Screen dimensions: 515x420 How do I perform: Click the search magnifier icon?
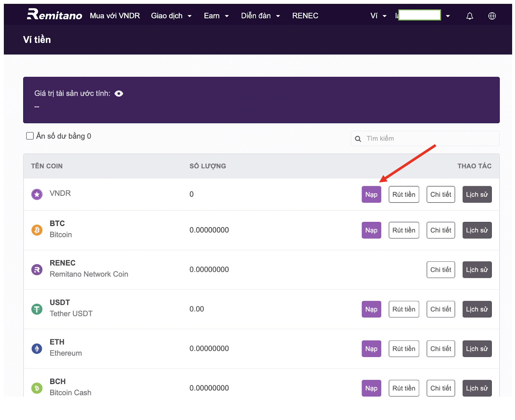tap(358, 139)
